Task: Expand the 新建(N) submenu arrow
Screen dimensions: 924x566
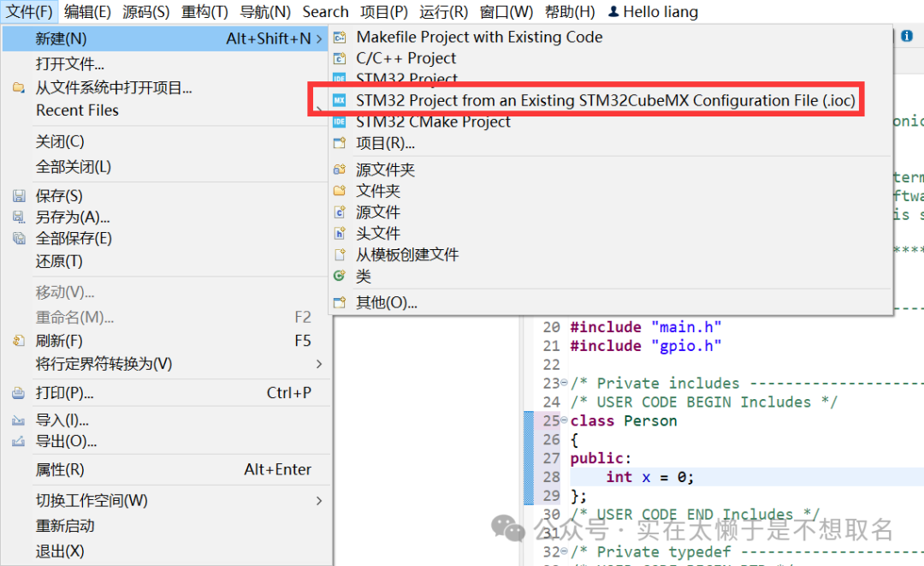Action: pyautogui.click(x=319, y=39)
